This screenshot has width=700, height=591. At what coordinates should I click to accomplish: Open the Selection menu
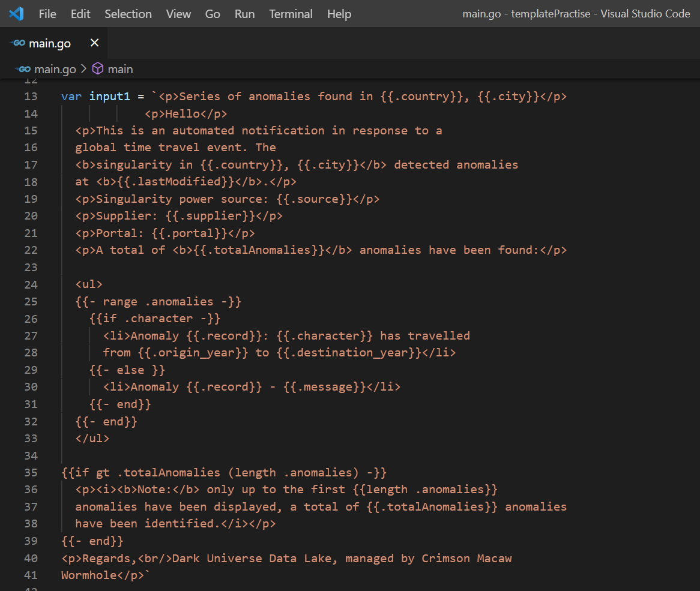pos(128,13)
